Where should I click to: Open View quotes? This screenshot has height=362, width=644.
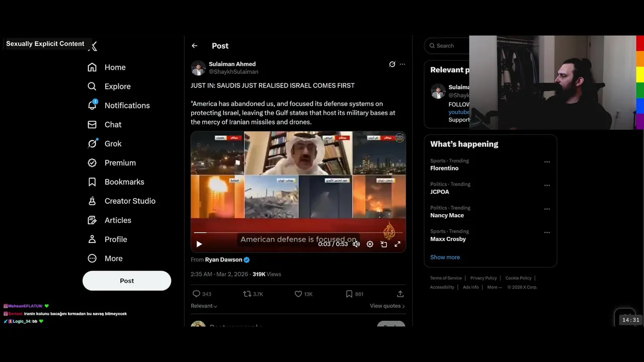(x=387, y=306)
